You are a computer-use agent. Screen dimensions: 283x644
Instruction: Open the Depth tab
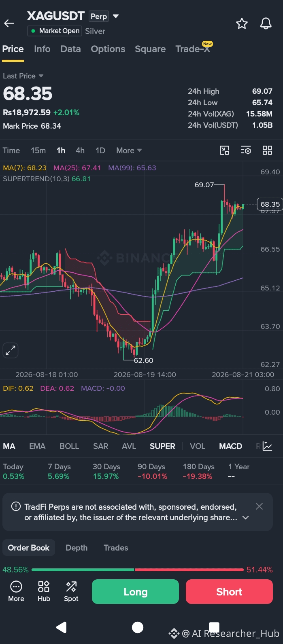[x=77, y=548]
